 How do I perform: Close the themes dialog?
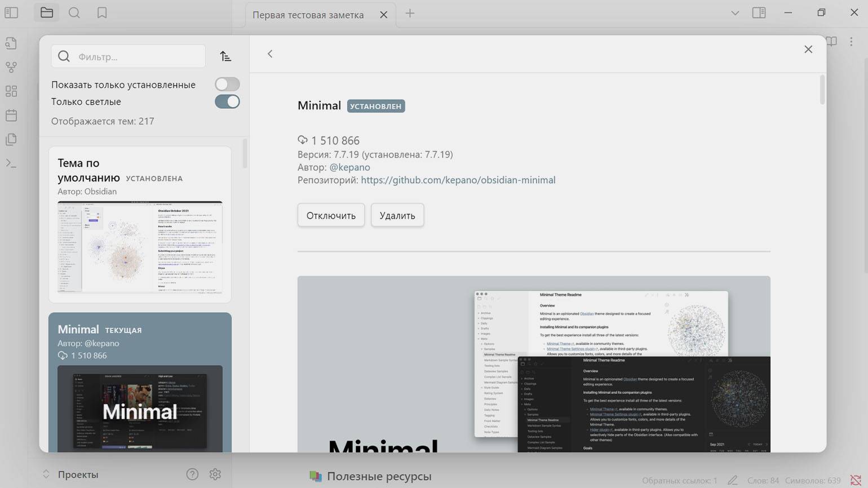coord(808,50)
